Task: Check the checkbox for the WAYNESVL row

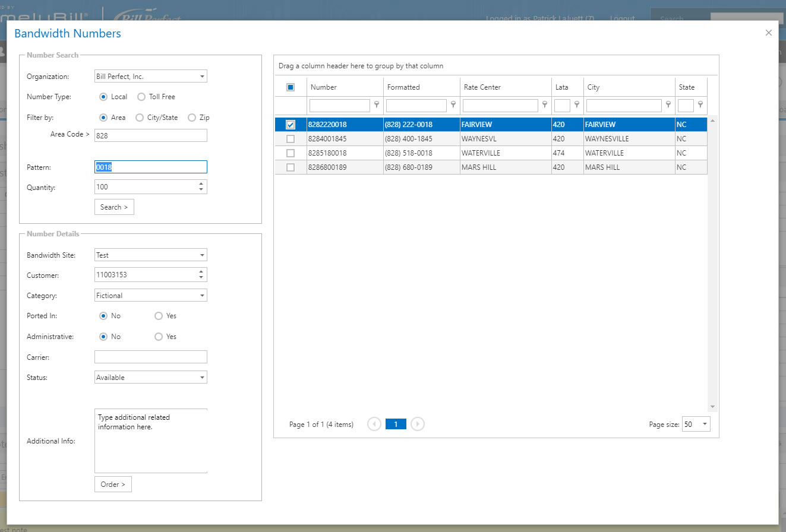Action: [290, 138]
